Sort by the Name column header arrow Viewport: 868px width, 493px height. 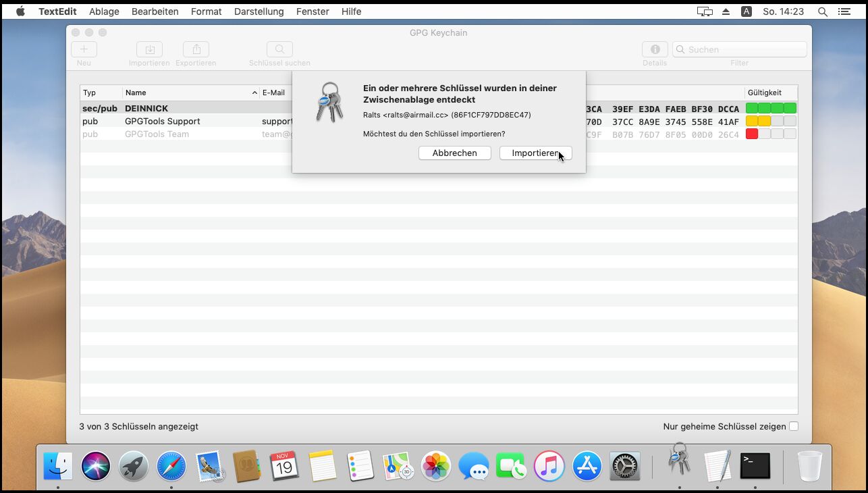[254, 93]
